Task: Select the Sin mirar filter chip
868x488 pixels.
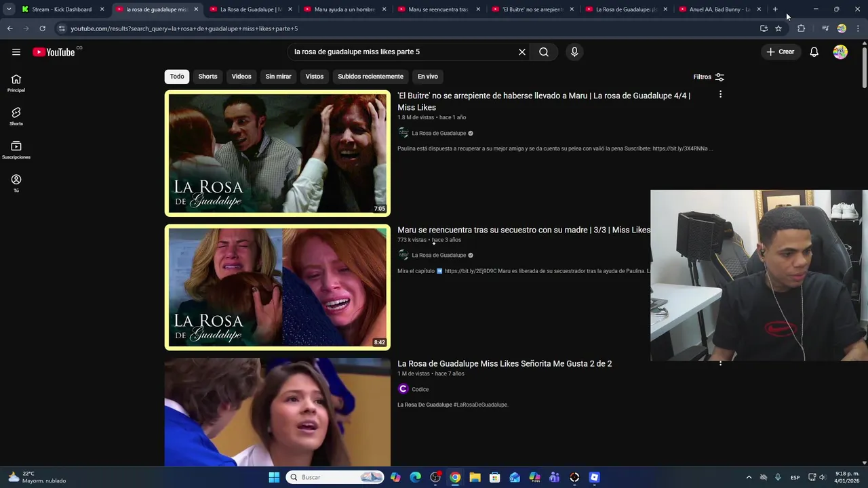Action: pyautogui.click(x=278, y=77)
